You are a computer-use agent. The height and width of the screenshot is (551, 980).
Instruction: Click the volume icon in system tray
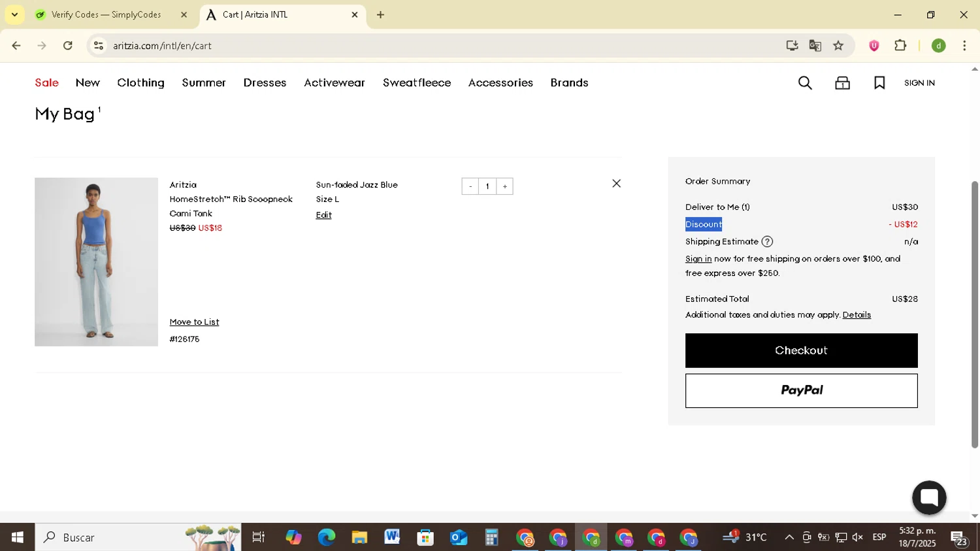[x=858, y=537]
